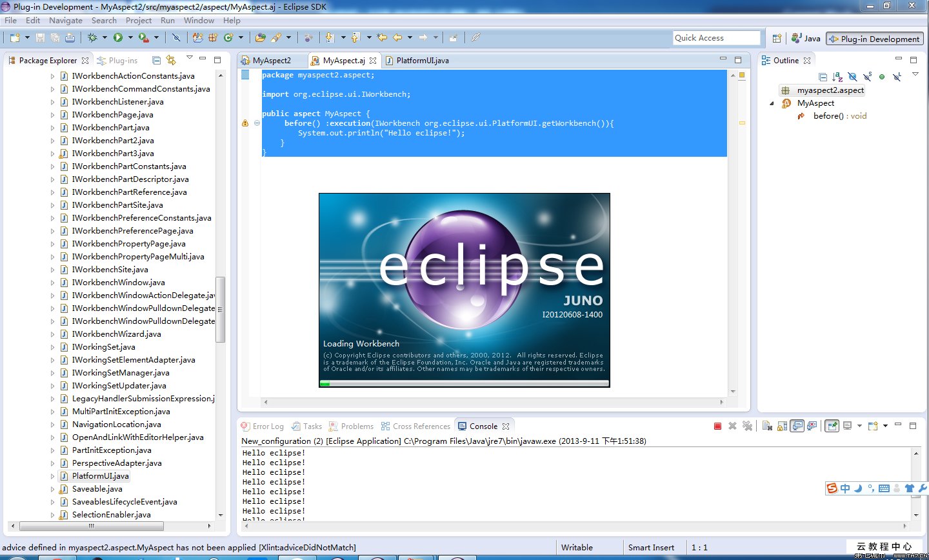The image size is (929, 560).
Task: Expand the PlatformUI.java tree node
Action: (52, 476)
